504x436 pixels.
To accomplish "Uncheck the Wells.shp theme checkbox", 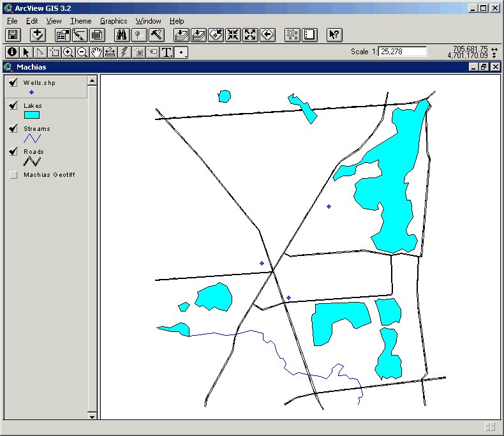I will pyautogui.click(x=13, y=83).
